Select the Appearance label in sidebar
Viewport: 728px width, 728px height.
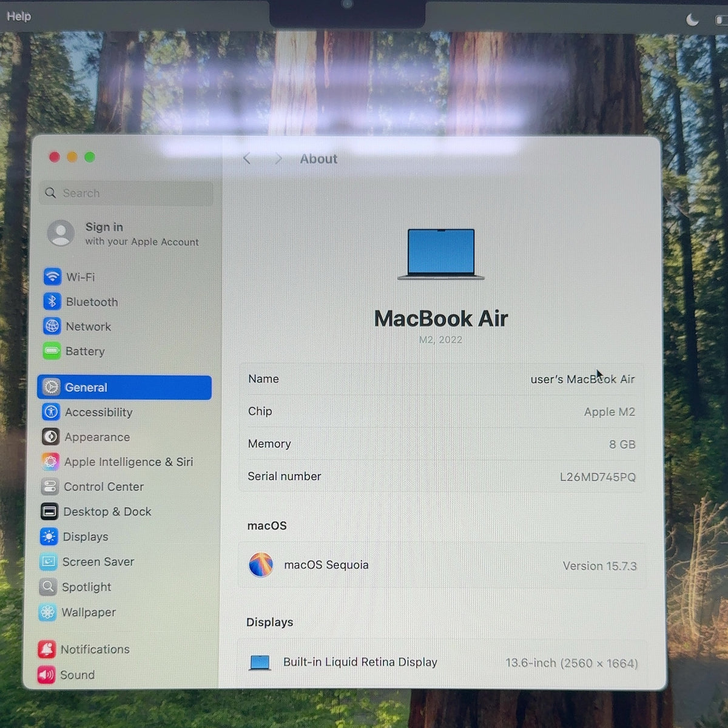(x=97, y=437)
